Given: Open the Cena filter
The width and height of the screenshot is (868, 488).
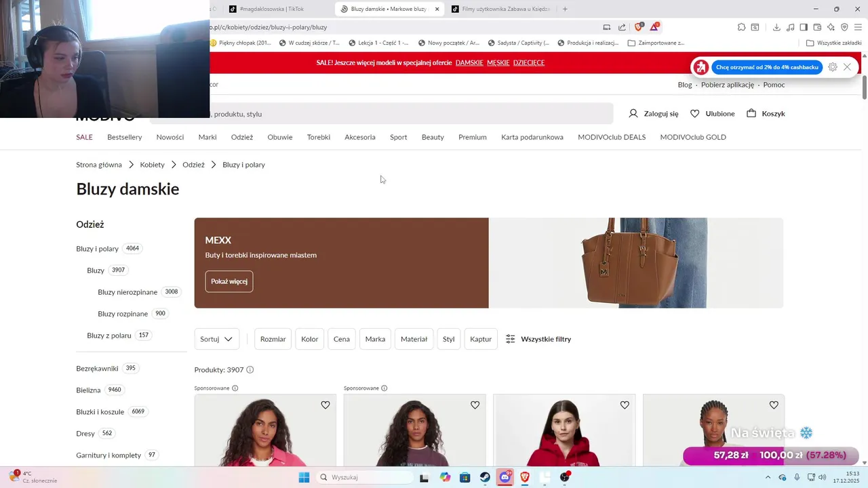Looking at the screenshot, I should (x=342, y=339).
